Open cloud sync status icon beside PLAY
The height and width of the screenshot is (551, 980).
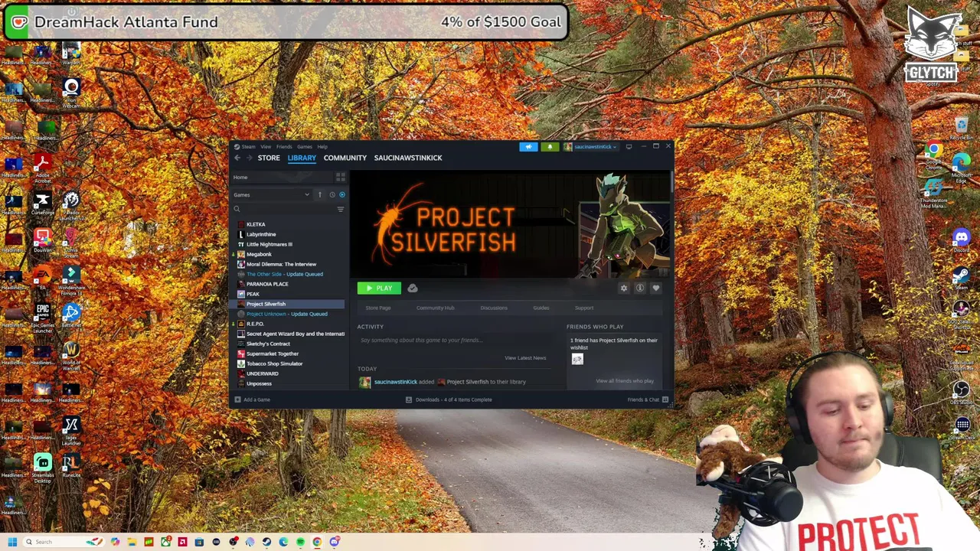(413, 289)
